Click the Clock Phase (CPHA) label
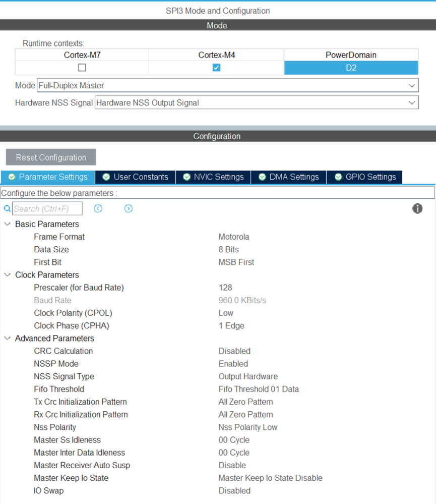The image size is (436, 504). coord(72,325)
